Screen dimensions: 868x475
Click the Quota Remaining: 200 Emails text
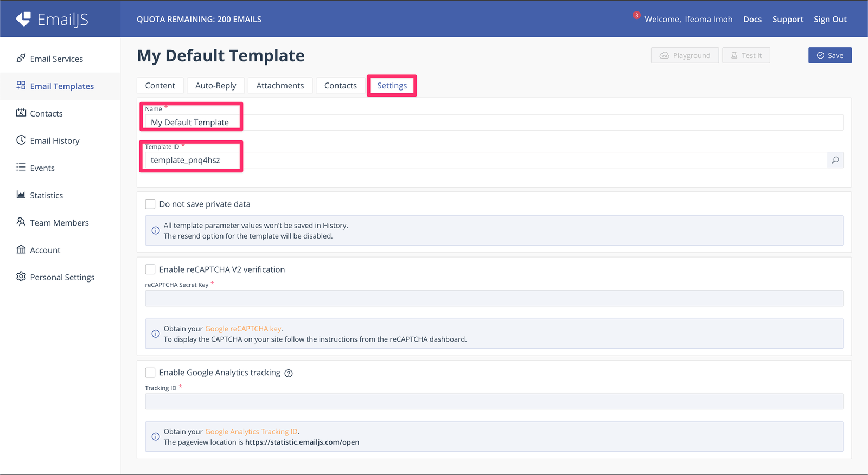pyautogui.click(x=199, y=19)
